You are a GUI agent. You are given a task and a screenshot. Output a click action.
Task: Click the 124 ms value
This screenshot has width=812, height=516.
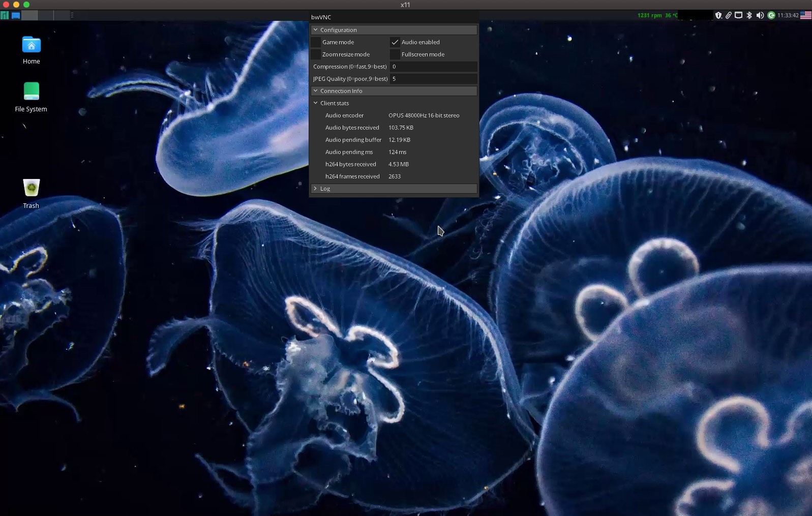(x=397, y=152)
